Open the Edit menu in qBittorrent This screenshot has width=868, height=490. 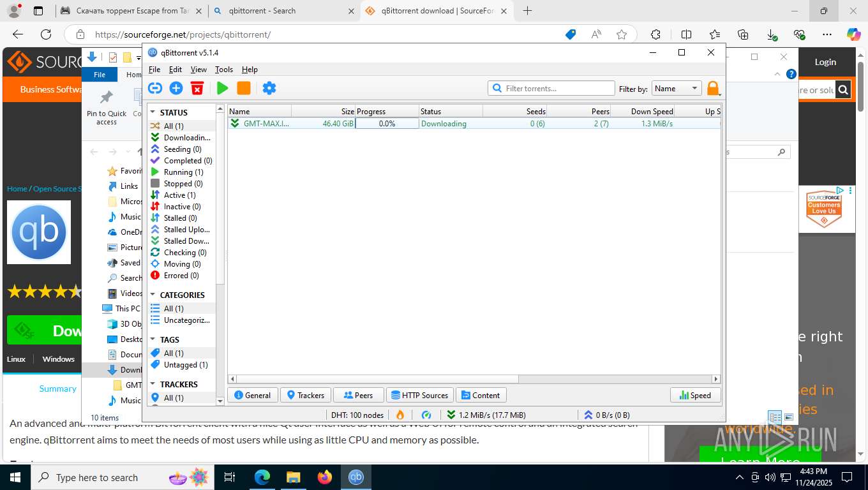coord(176,70)
